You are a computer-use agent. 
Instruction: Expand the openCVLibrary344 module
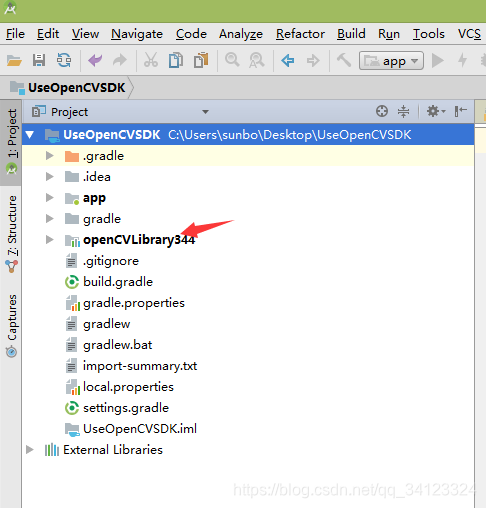coord(50,240)
